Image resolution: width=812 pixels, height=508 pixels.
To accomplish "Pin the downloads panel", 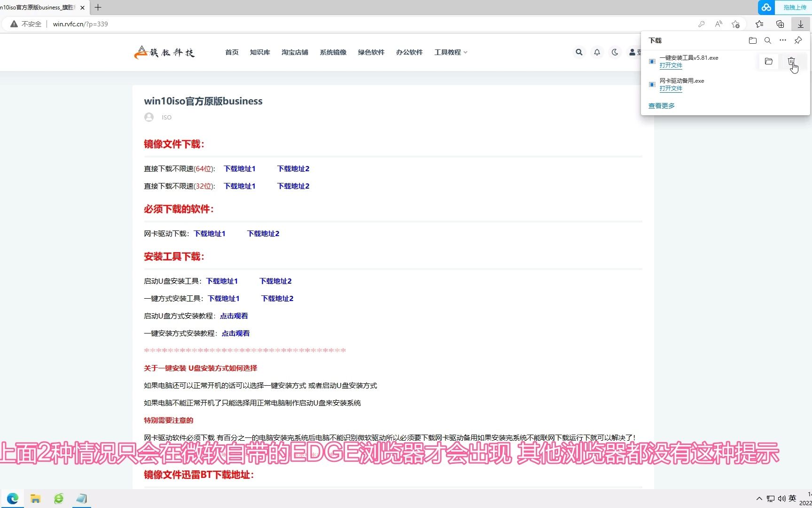I will coord(798,40).
